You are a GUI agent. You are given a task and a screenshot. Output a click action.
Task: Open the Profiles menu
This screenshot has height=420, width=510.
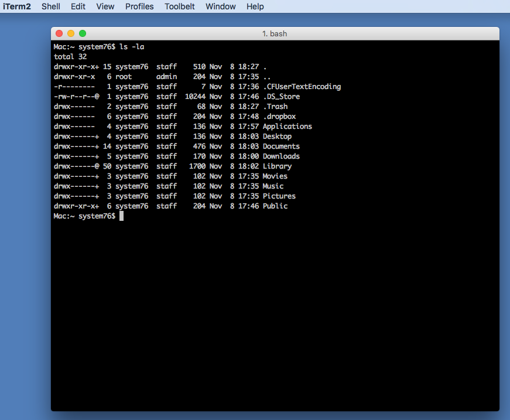(x=139, y=6)
